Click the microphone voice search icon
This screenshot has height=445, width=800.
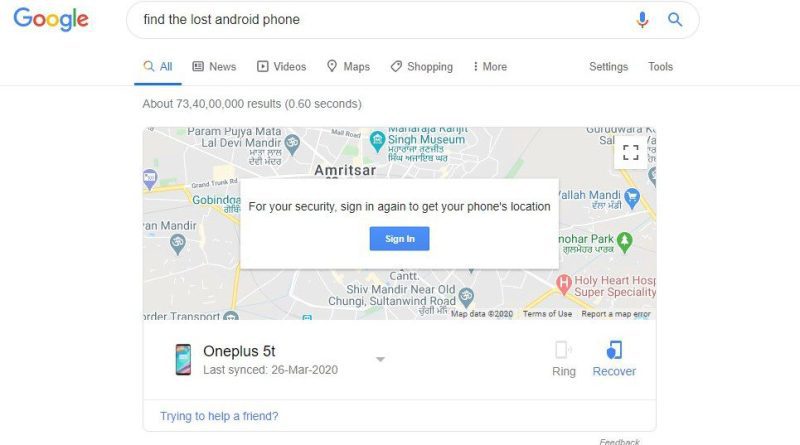[x=642, y=20]
